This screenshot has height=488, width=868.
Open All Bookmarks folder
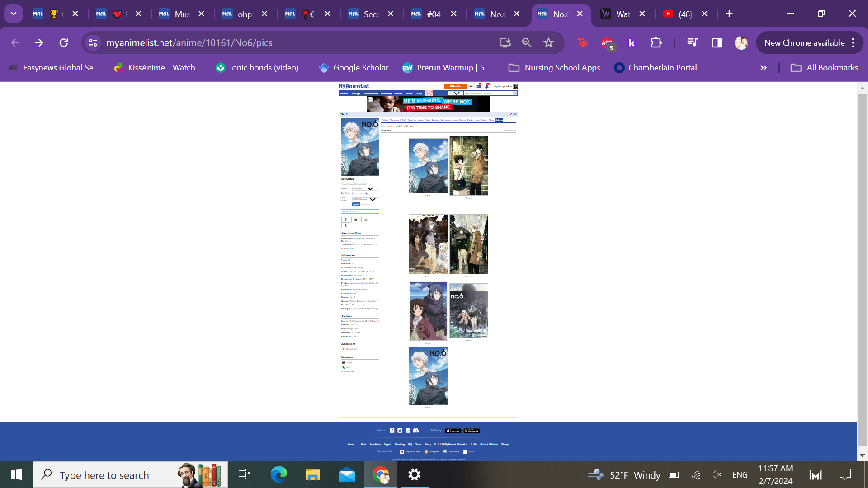pos(824,67)
